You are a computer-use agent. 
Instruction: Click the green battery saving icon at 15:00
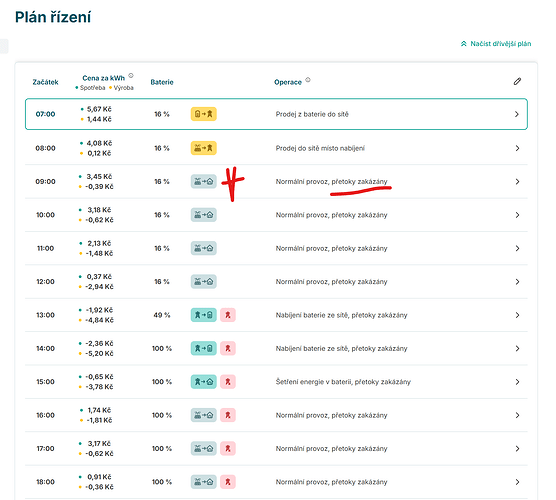point(204,382)
